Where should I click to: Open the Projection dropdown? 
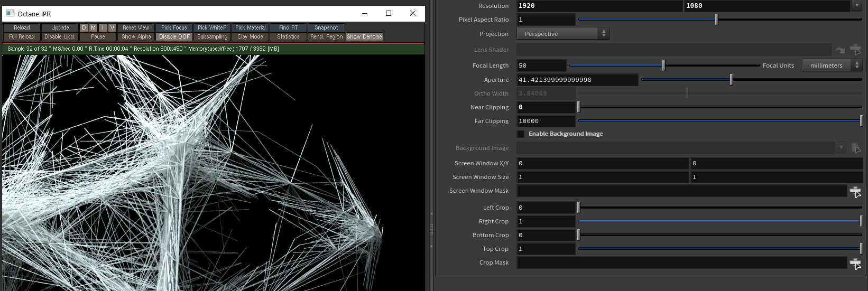coord(562,34)
